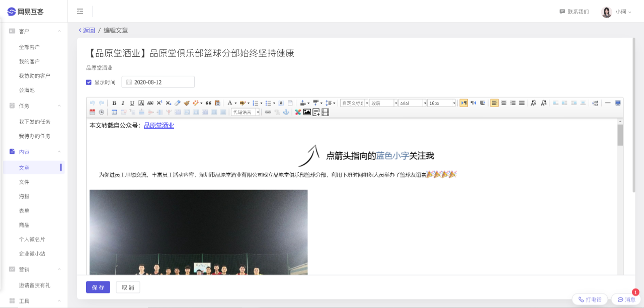The width and height of the screenshot is (644, 308).
Task: Insert a page break
Action: (x=595, y=103)
